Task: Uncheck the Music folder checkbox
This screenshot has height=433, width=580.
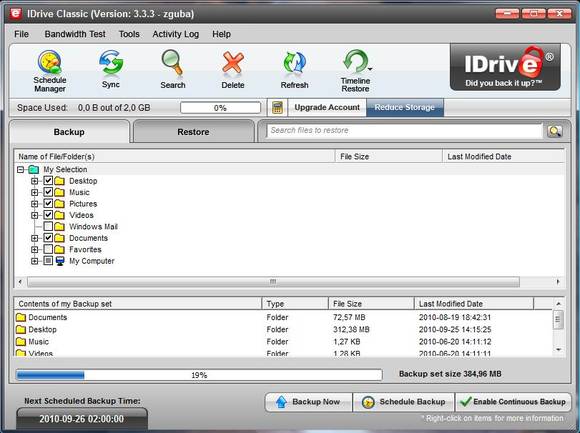Action: click(48, 192)
